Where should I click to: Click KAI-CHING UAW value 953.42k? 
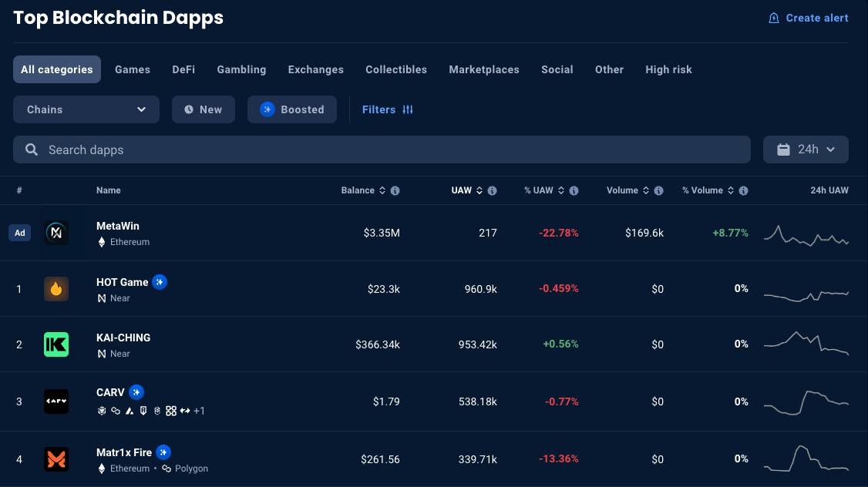pos(477,344)
